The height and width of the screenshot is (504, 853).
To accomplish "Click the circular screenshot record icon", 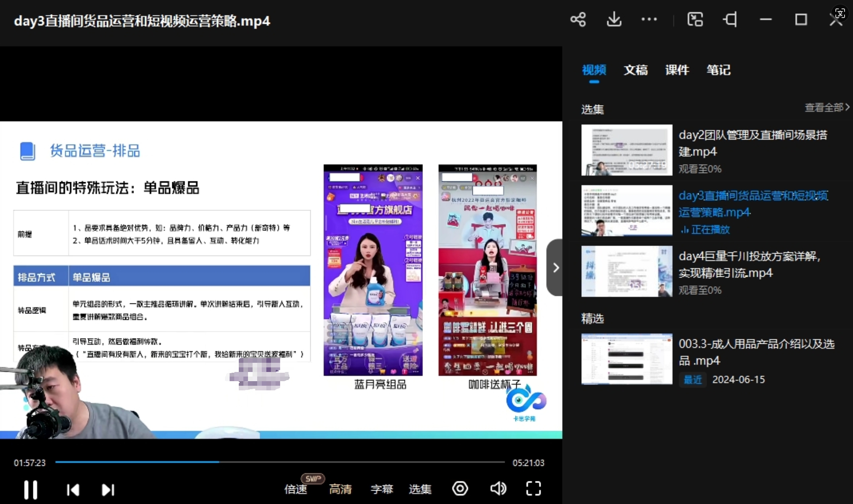I will click(460, 489).
